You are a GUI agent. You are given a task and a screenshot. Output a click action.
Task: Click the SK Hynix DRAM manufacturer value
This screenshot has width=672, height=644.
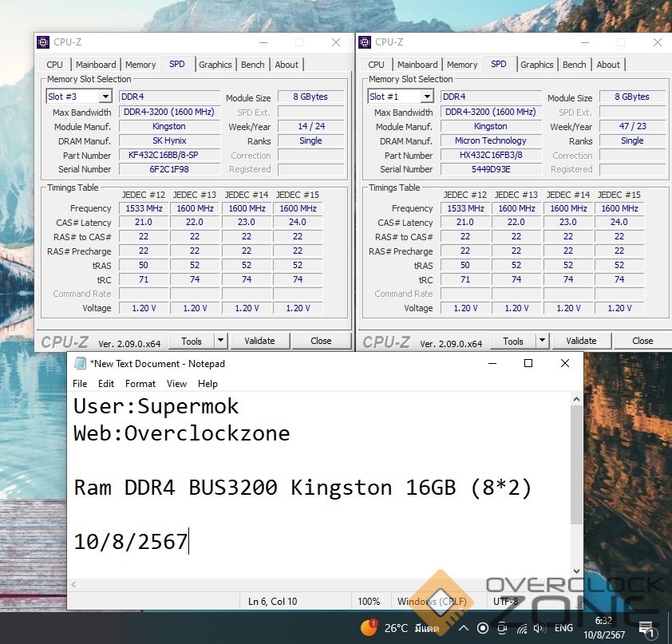(169, 140)
